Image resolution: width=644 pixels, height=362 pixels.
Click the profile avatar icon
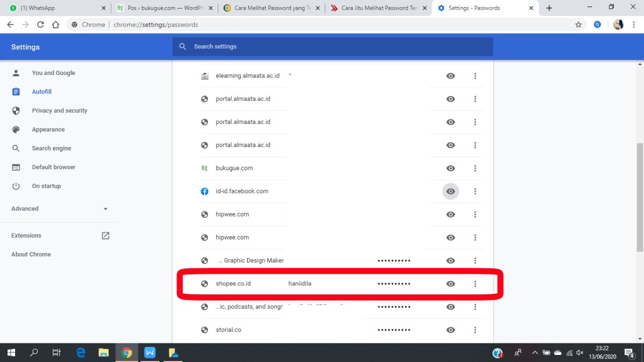(x=618, y=25)
